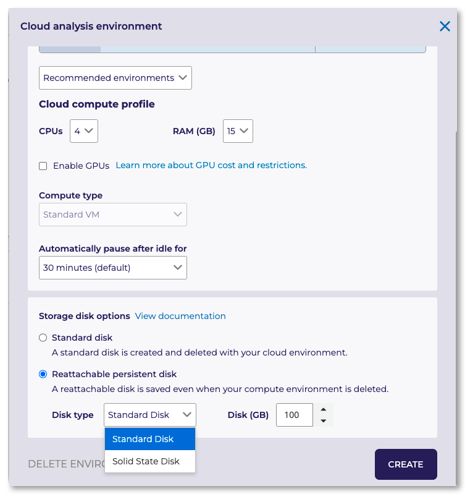Click the Storage disk options label
467x497 pixels.
point(84,316)
